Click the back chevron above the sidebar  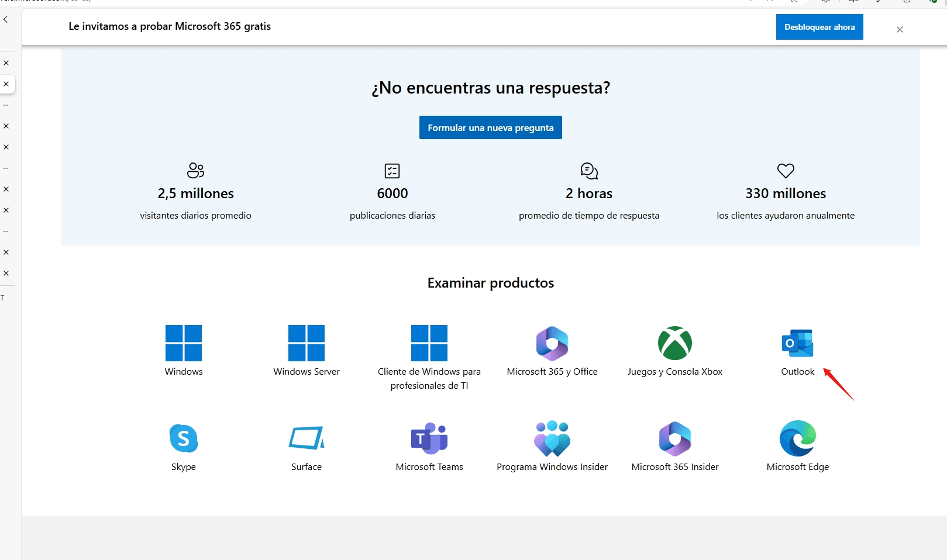click(6, 20)
